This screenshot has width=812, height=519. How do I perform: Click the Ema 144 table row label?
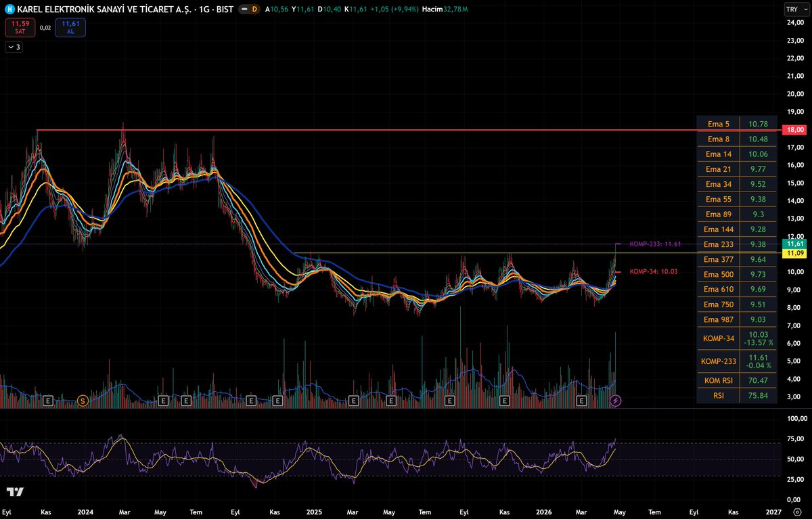point(718,229)
